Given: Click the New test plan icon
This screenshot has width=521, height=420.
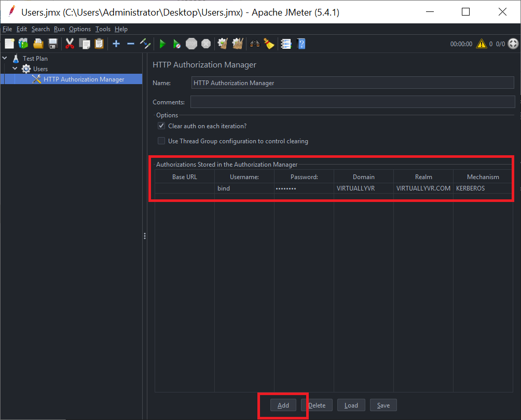Looking at the screenshot, I should (9, 44).
